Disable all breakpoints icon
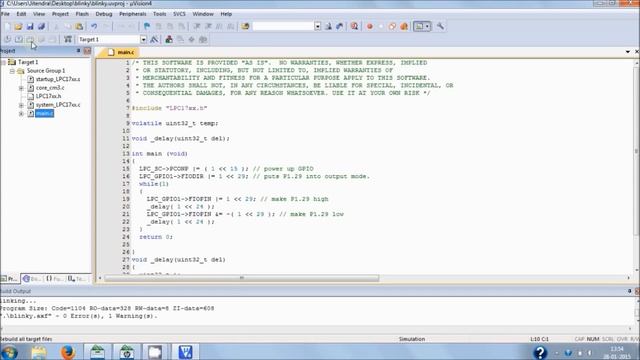Screen dimensions: 640x360 point(392,27)
